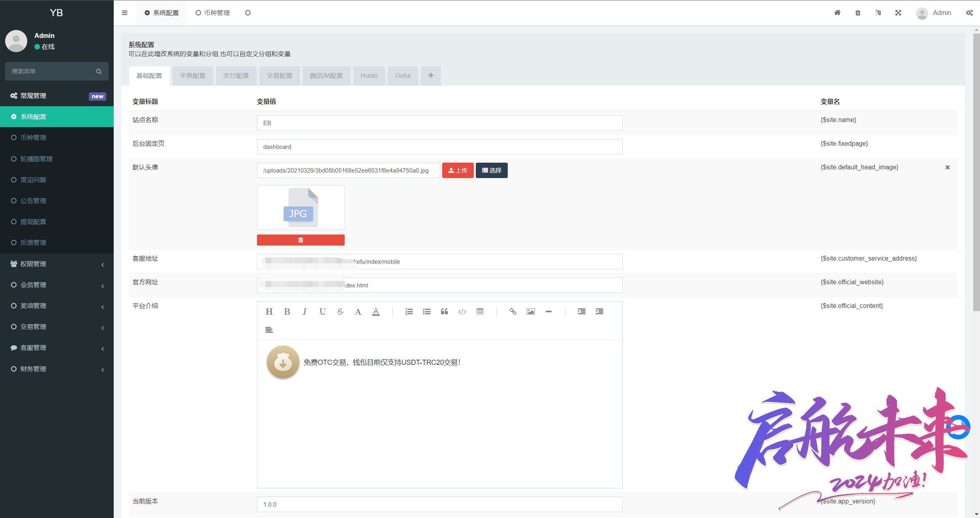Toggle italic in the editor toolbar

[304, 312]
